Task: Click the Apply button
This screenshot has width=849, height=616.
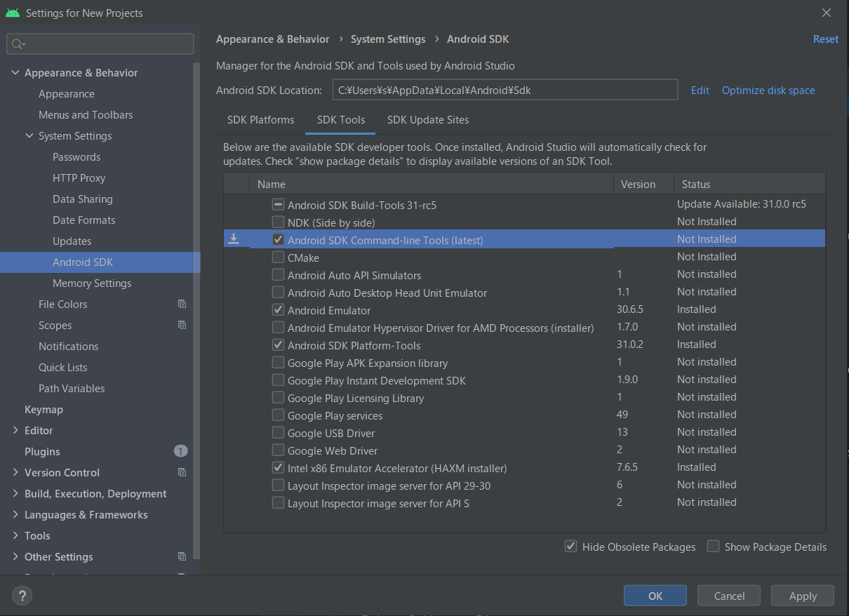Action: tap(803, 596)
